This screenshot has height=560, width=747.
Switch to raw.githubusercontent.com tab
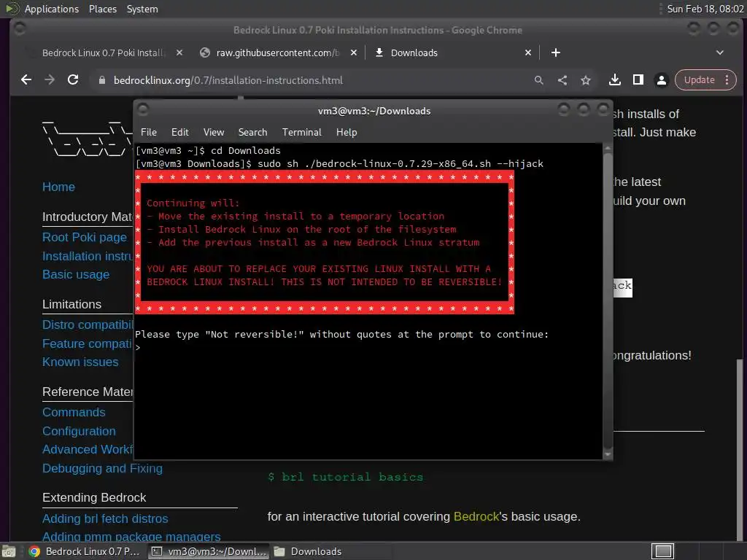point(277,52)
